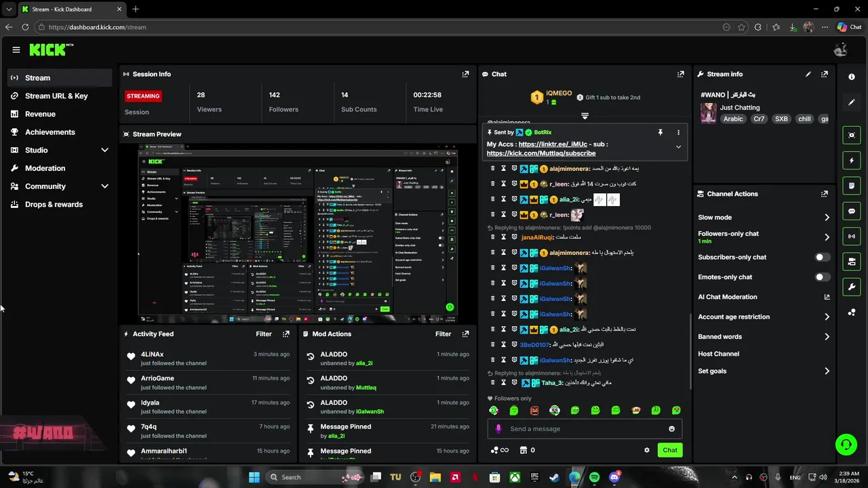The image size is (868, 488).
Task: Toggle Subscribers-only chat
Action: point(822,258)
